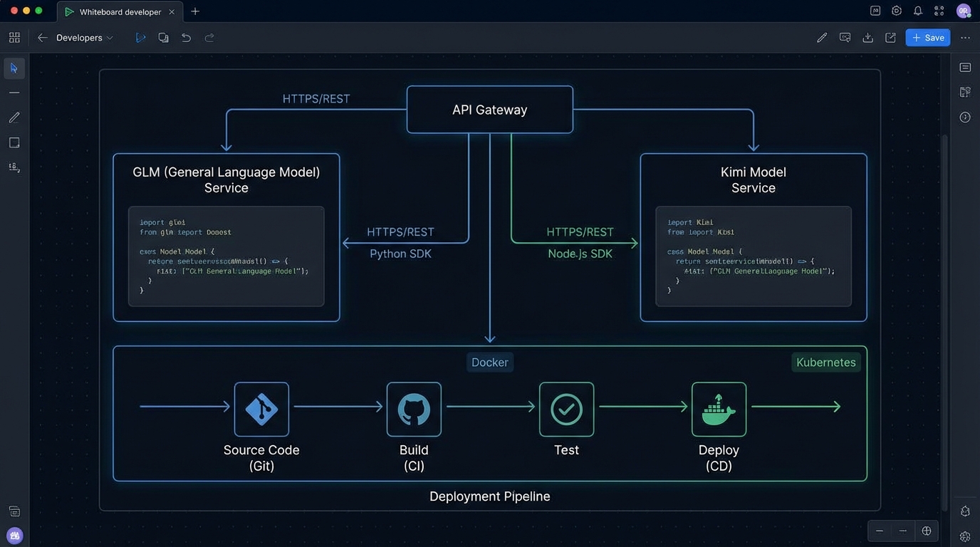Zoom out using the minus control

pos(880,531)
